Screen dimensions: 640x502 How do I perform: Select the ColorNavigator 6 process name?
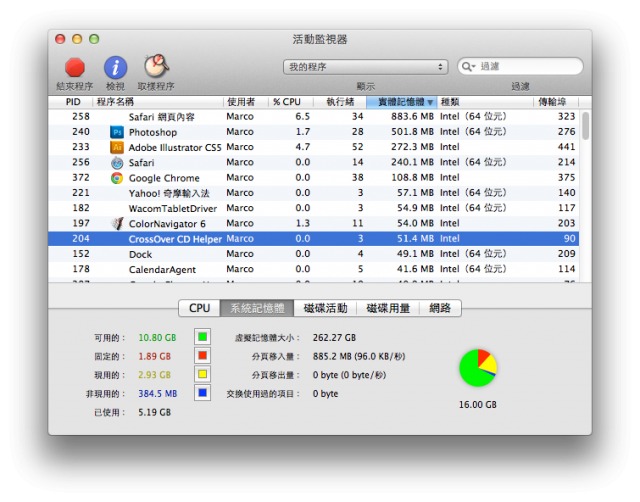(x=167, y=224)
